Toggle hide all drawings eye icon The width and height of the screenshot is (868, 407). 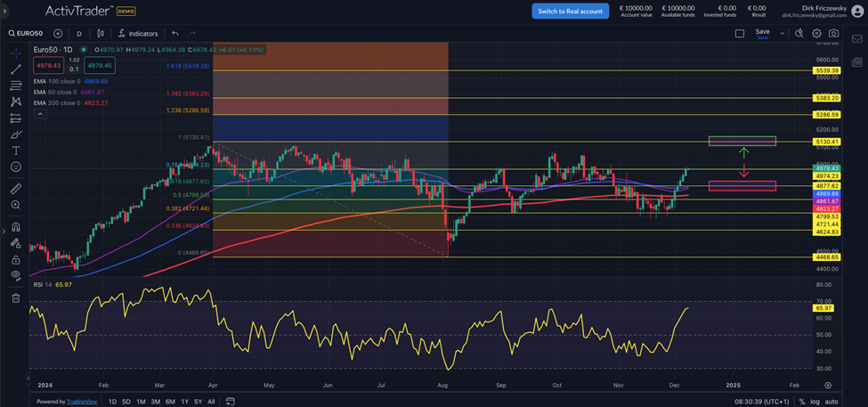[x=15, y=276]
